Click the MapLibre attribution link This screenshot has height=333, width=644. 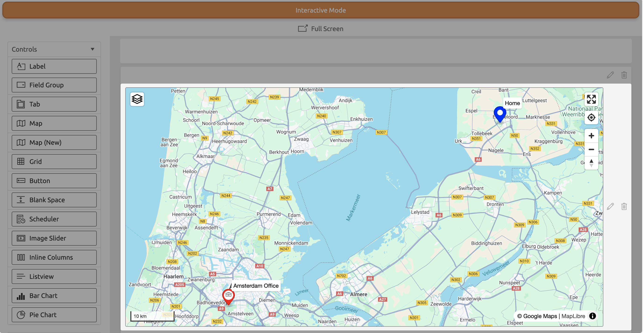tap(573, 316)
